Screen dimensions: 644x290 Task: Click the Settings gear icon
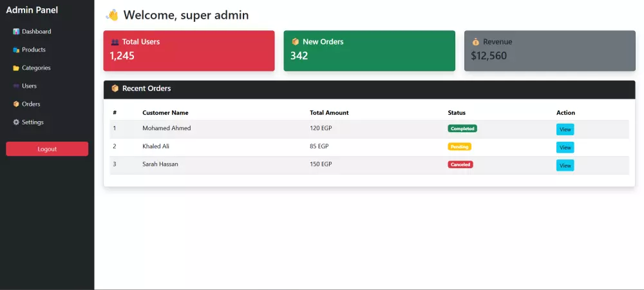[16, 122]
